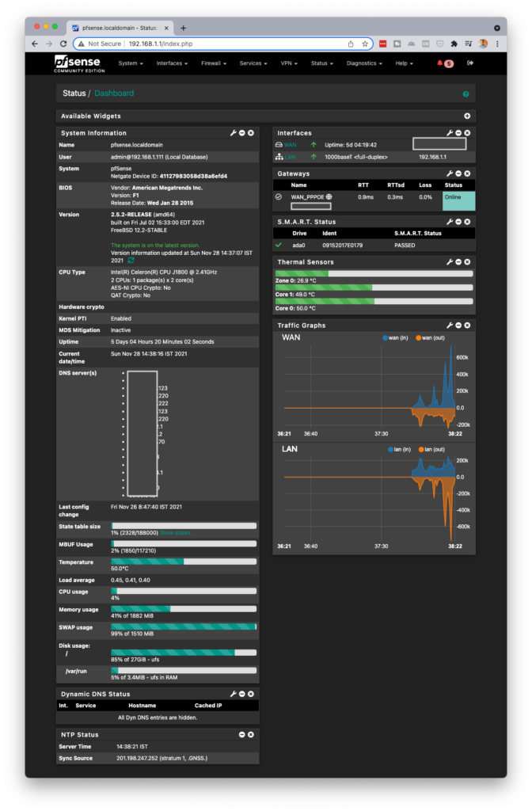Open the WAN interface link
The height and width of the screenshot is (811, 532).
[290, 146]
